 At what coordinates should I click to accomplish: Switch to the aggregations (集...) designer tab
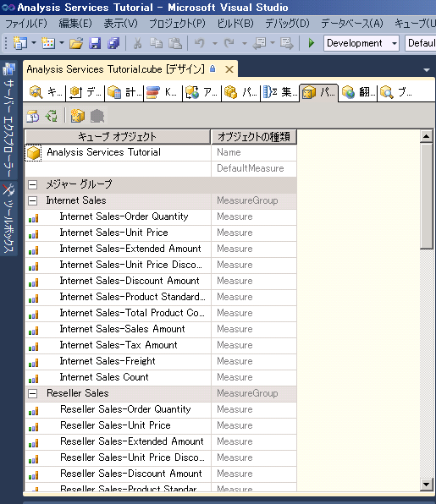279,92
